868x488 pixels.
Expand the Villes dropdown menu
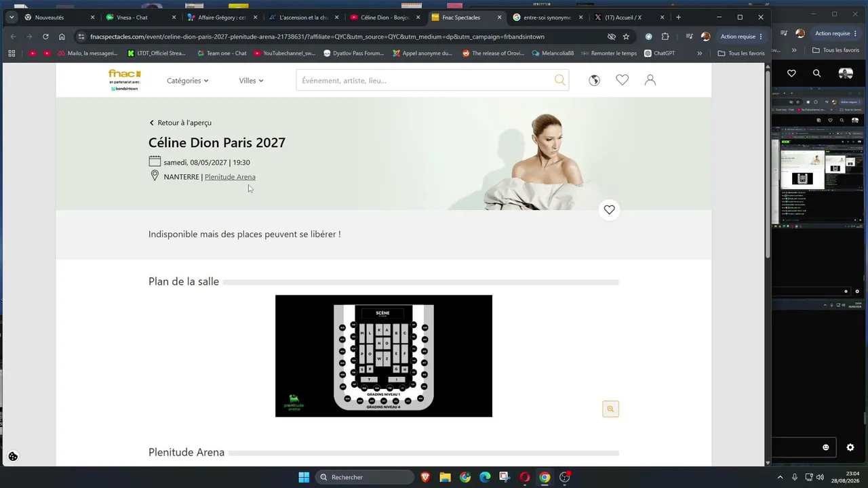(x=251, y=81)
